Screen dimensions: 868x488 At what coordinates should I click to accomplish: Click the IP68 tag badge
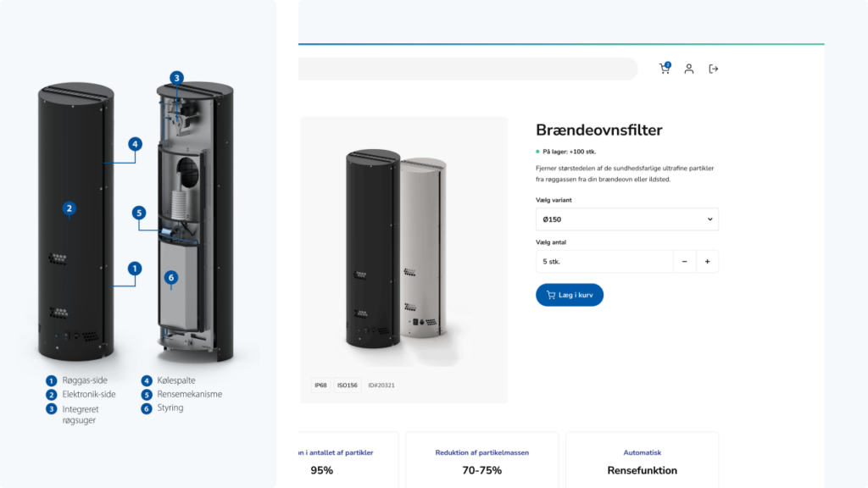coord(320,385)
